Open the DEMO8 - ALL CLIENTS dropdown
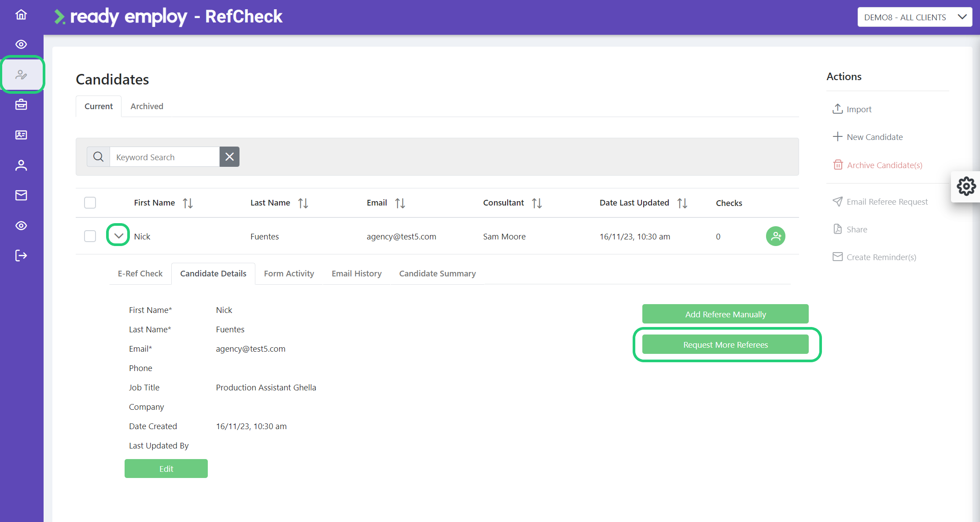The width and height of the screenshot is (980, 522). pyautogui.click(x=914, y=17)
